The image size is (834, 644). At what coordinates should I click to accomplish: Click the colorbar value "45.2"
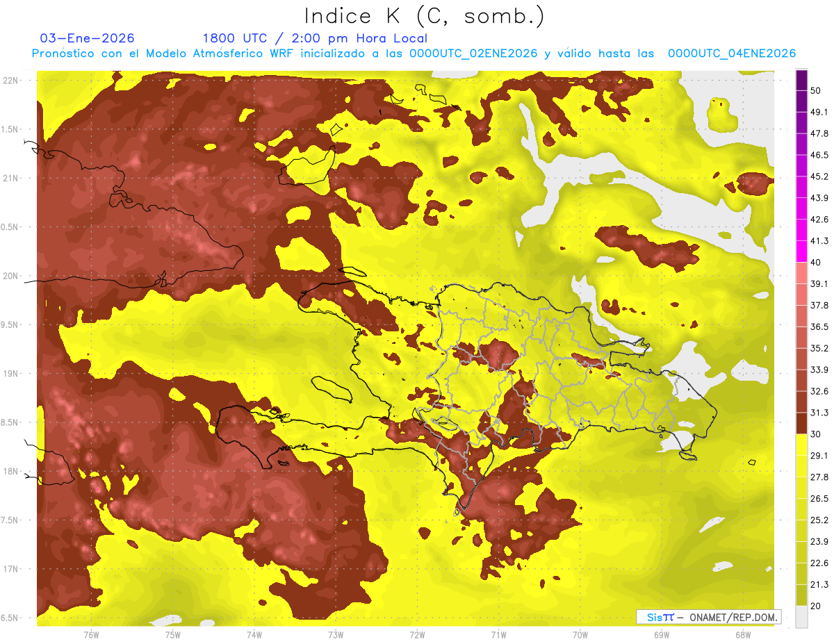click(819, 176)
